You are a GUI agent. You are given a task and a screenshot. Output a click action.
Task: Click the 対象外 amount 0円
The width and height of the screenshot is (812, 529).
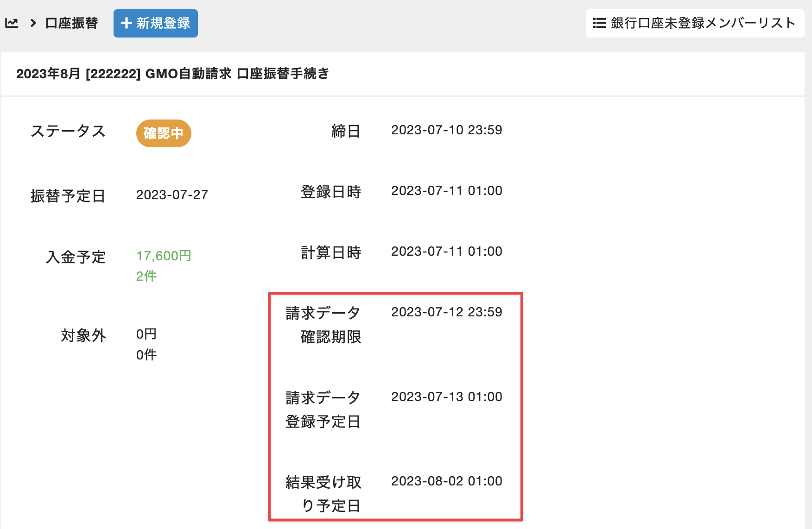(x=146, y=334)
